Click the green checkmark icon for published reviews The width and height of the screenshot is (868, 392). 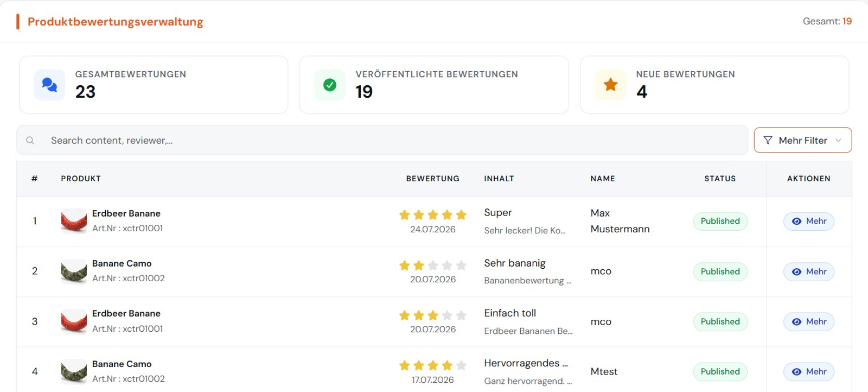[x=330, y=85]
